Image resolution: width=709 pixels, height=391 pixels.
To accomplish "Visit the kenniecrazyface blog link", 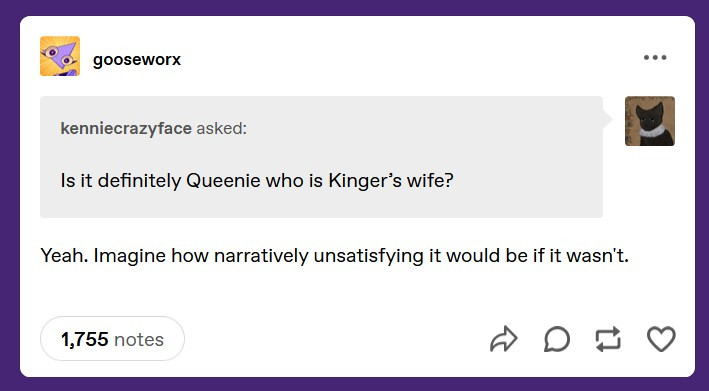I will coord(126,128).
